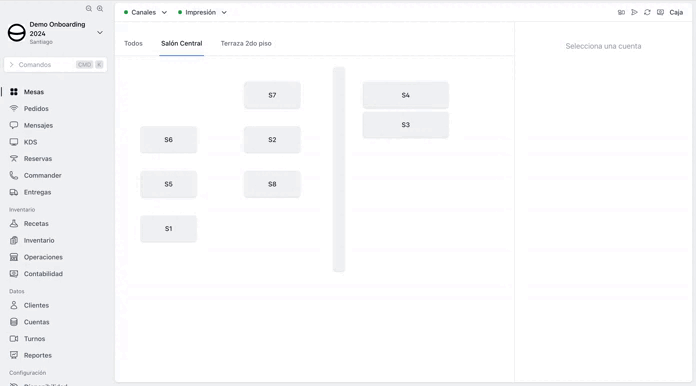
Task: Click the Inventario label in sidebar
Action: 39,240
